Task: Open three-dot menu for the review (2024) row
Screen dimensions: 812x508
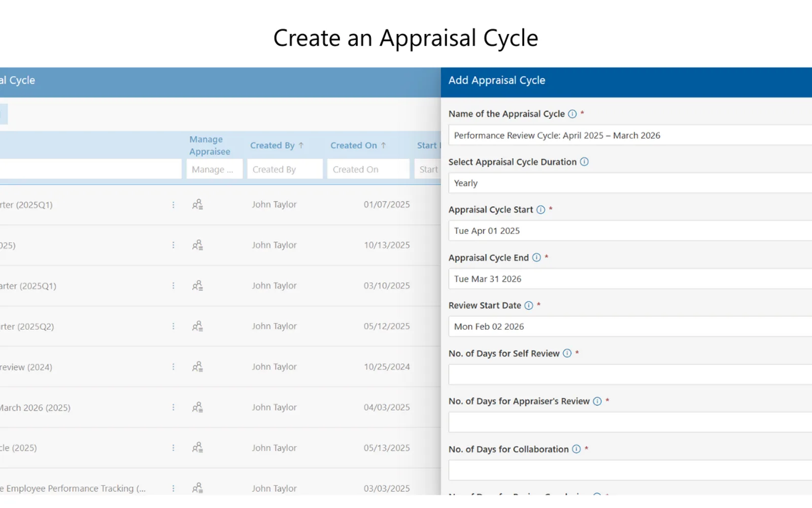Action: click(173, 367)
